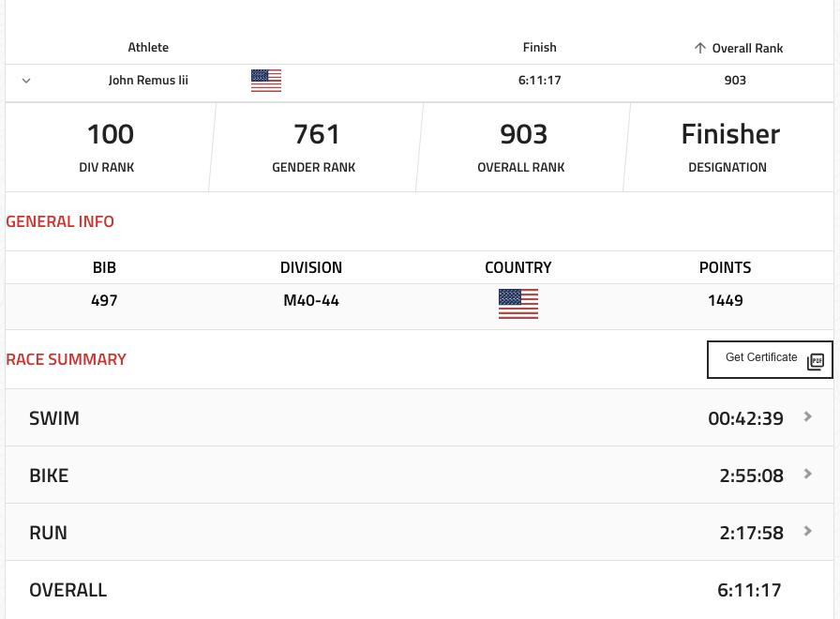The height and width of the screenshot is (619, 840).
Task: Select the DIV RANK stat box
Action: [111, 147]
